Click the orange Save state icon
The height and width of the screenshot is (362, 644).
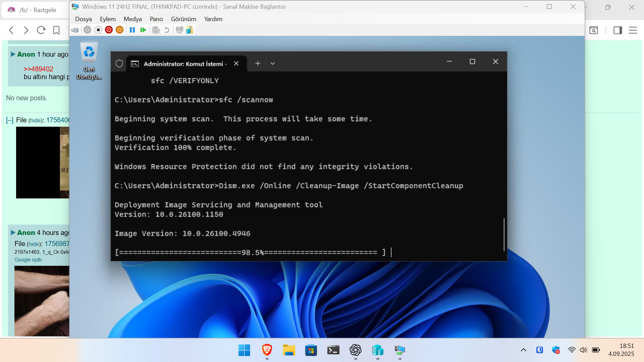pos(119,30)
